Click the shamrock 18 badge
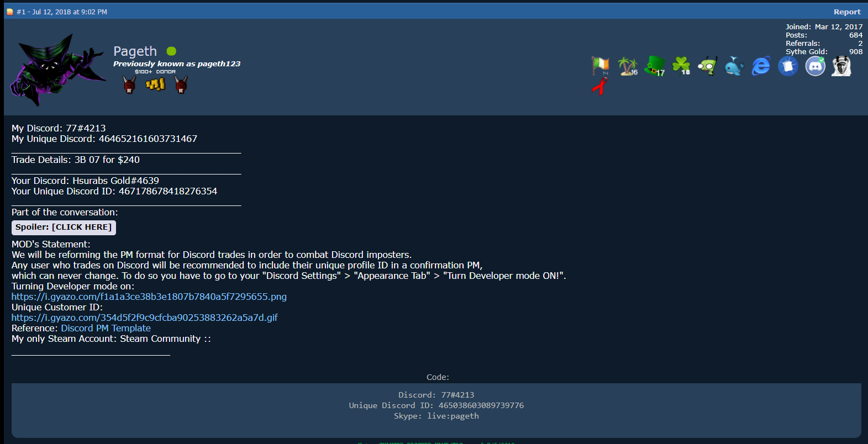Viewport: 868px width, 444px height. [x=681, y=66]
